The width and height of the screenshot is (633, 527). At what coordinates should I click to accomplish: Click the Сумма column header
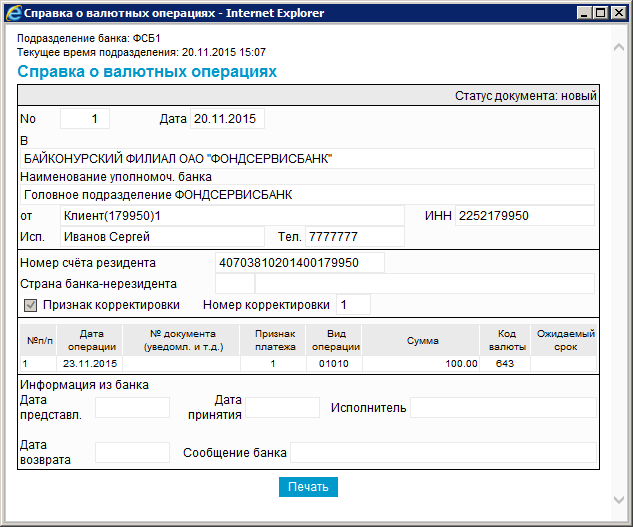coord(423,341)
